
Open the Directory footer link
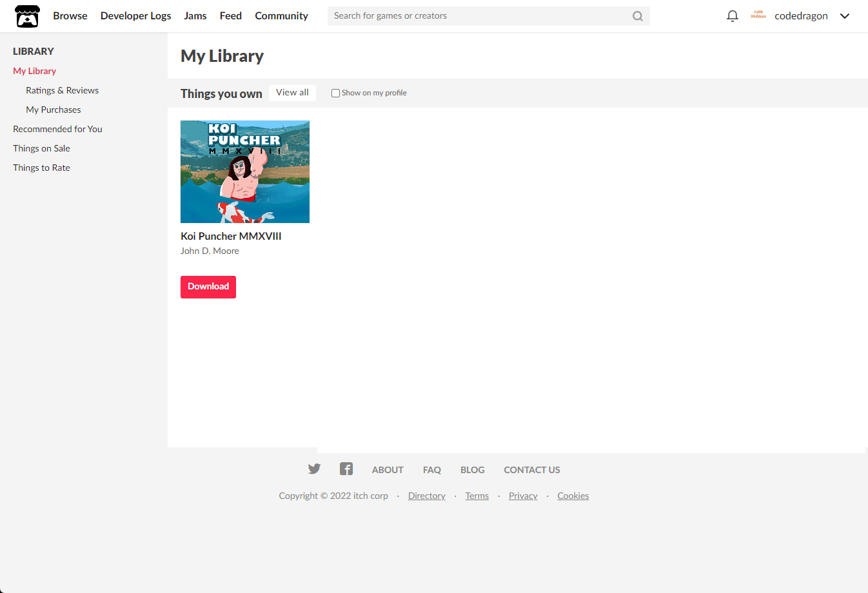coord(427,496)
